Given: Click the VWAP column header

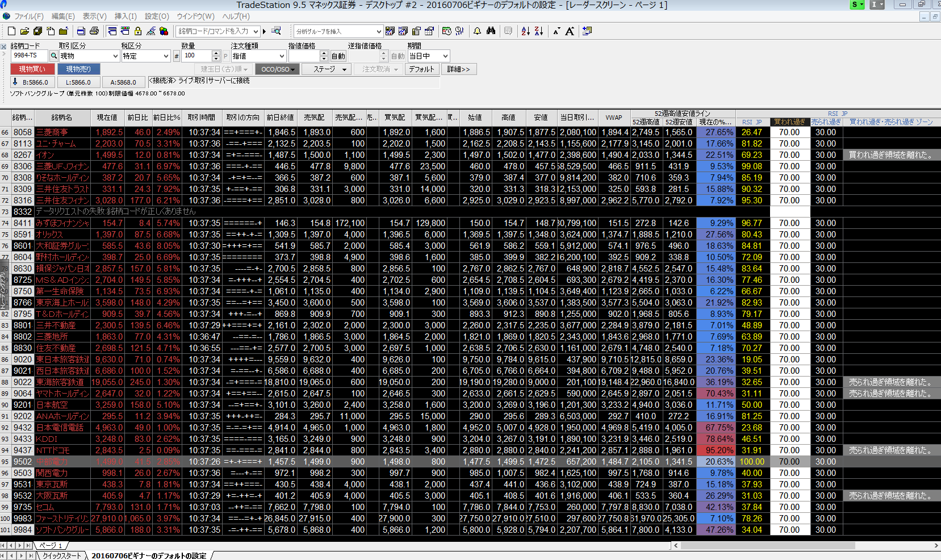Looking at the screenshot, I should coord(614,118).
